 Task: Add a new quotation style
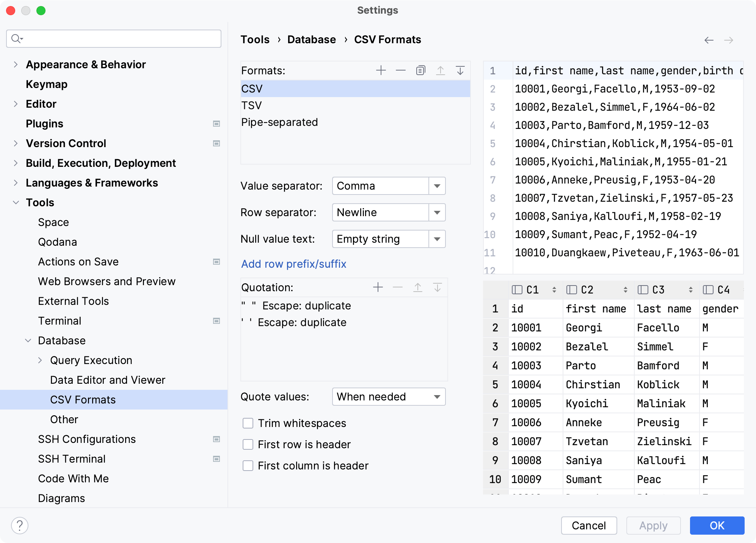378,287
